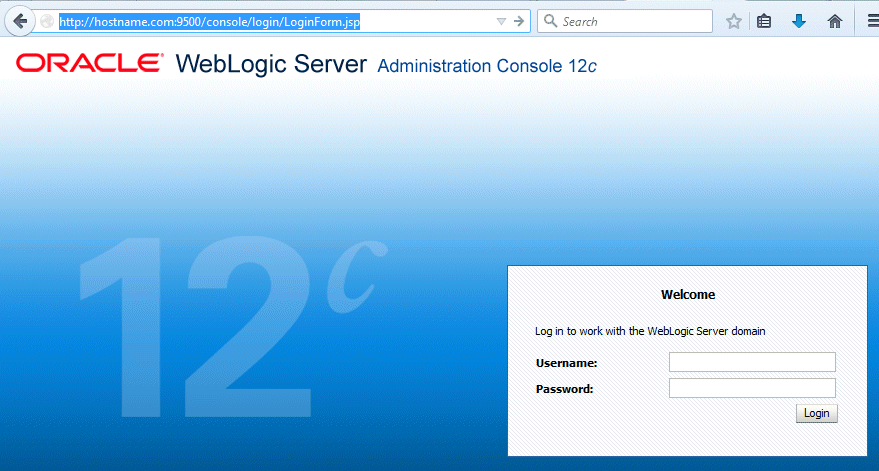Go to home page icon
The image size is (879, 471).
pyautogui.click(x=835, y=22)
